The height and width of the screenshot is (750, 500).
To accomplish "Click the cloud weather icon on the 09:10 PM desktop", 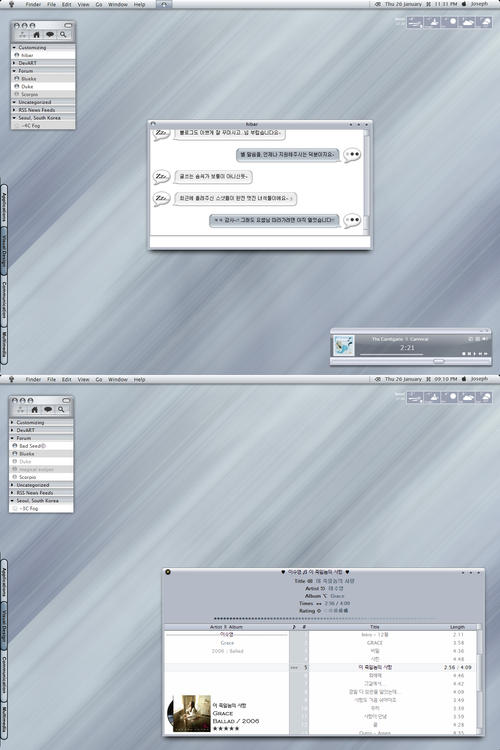I will 466,397.
